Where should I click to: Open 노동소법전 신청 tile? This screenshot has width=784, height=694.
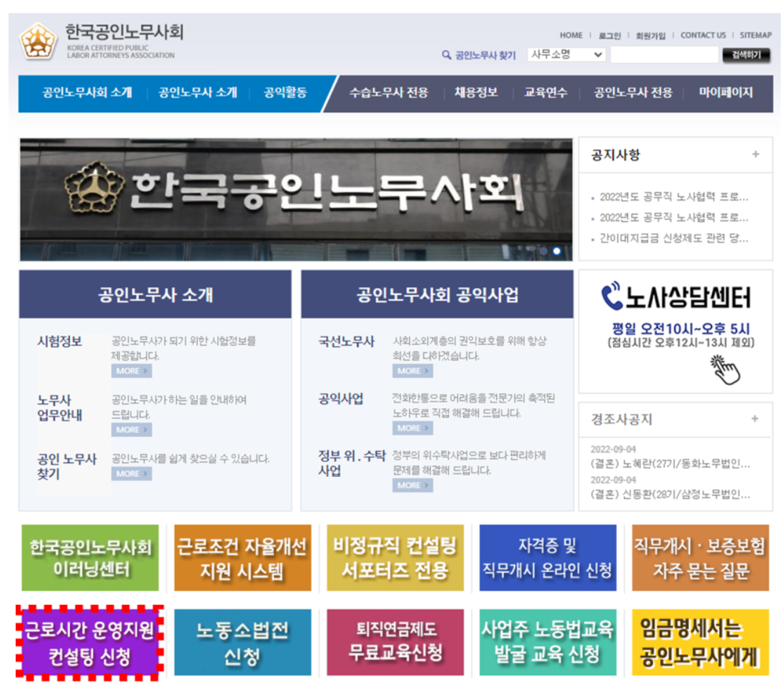coord(243,643)
